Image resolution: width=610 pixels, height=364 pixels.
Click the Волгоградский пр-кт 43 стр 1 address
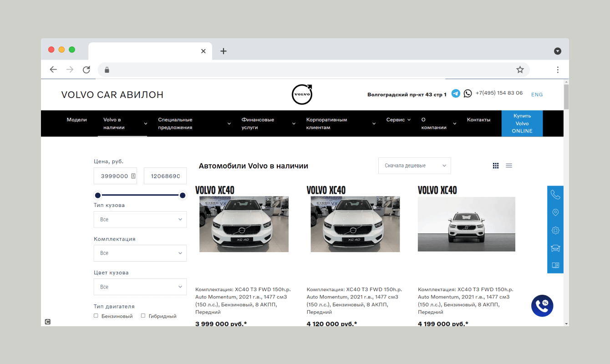tap(407, 95)
